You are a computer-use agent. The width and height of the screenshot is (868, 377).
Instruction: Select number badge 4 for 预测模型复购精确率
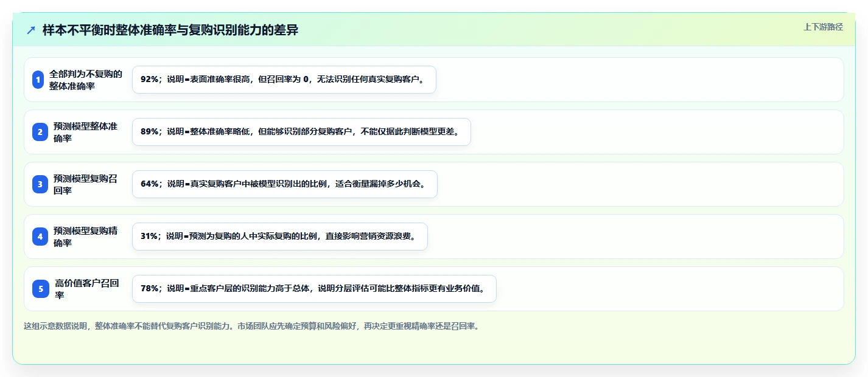pos(40,237)
